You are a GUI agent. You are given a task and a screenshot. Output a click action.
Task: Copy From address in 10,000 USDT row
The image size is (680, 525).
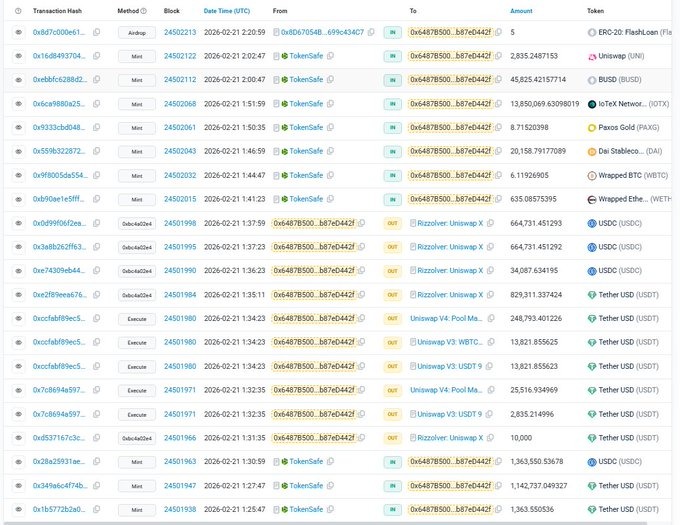361,438
